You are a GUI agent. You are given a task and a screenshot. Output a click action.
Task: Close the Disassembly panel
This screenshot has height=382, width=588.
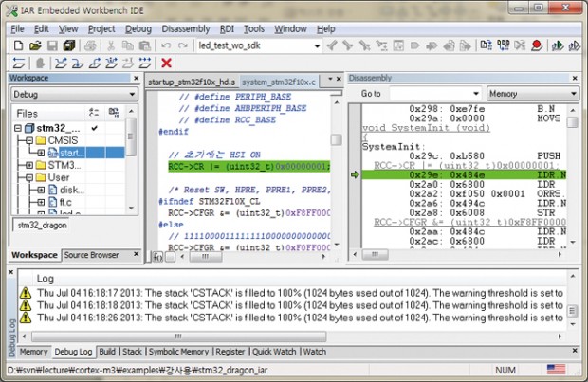point(575,78)
